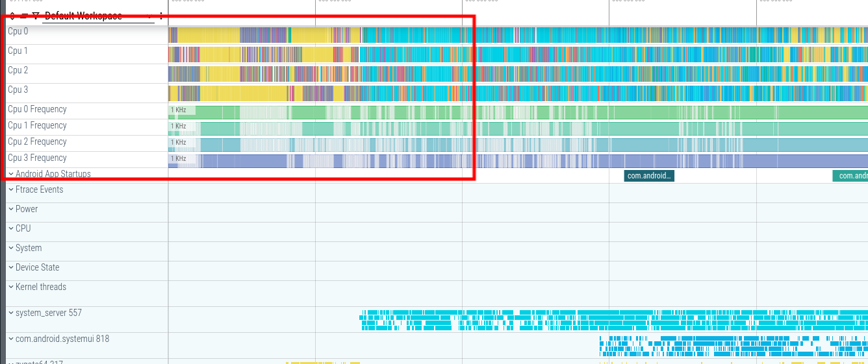Select the Cpu 3 track label
This screenshot has height=364, width=868.
[x=18, y=90]
